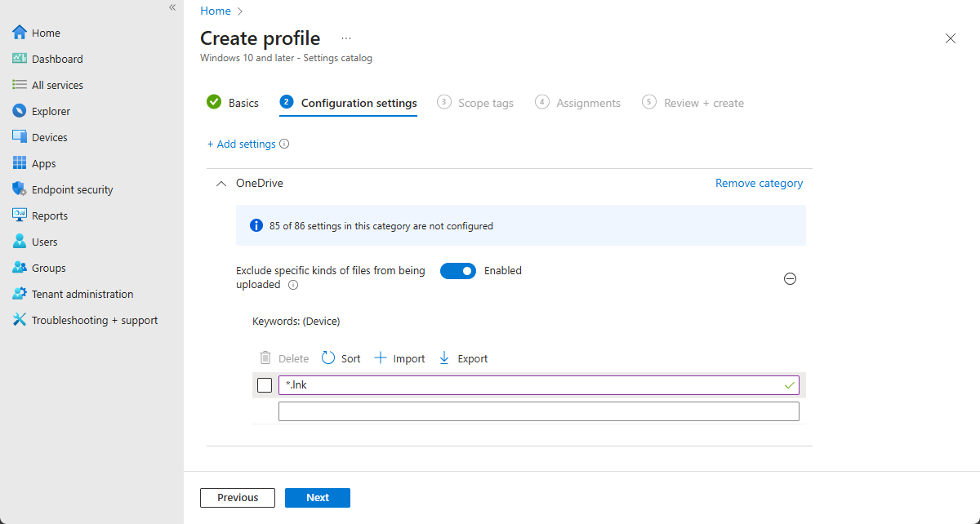Open the Assignments step

578,103
